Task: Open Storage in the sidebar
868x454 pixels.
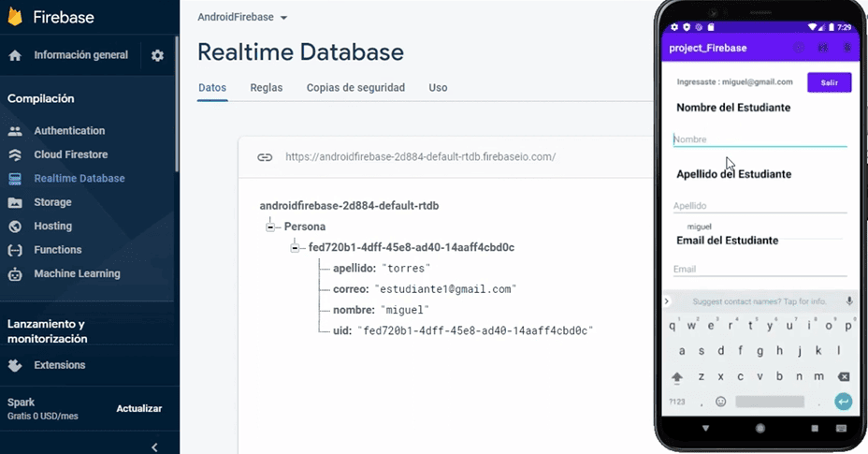Action: (x=52, y=202)
